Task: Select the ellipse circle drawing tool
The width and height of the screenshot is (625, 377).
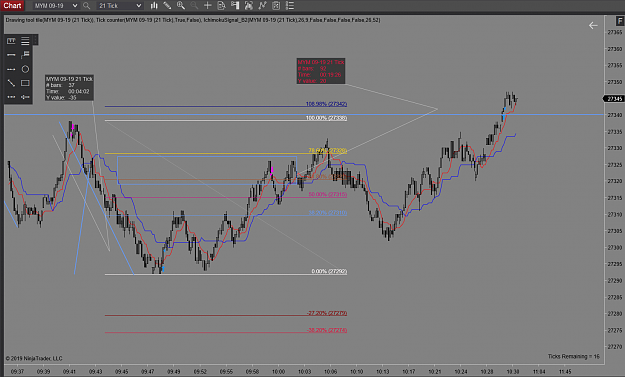Action: point(25,69)
